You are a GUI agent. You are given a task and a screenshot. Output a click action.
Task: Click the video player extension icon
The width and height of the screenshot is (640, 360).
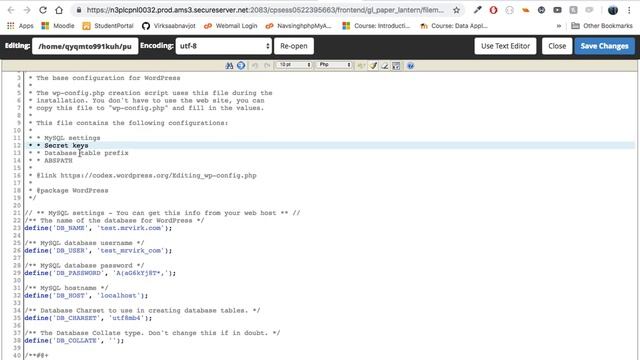pyautogui.click(x=557, y=10)
